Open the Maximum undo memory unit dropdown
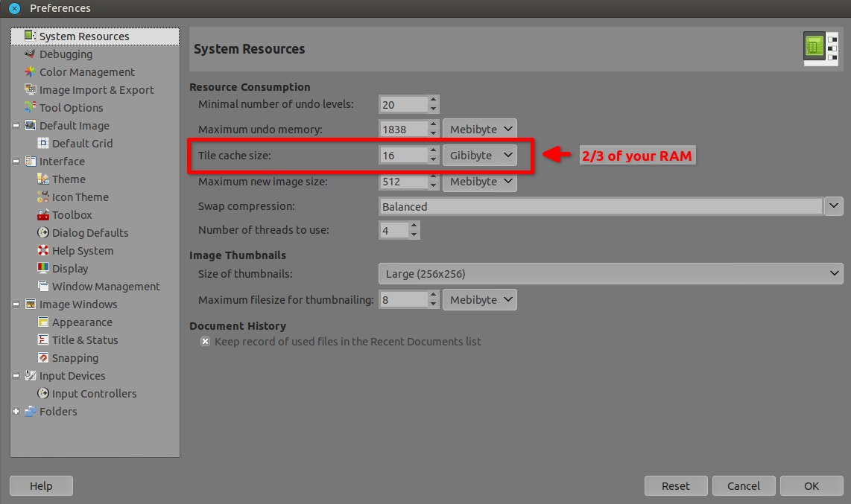 [x=480, y=129]
